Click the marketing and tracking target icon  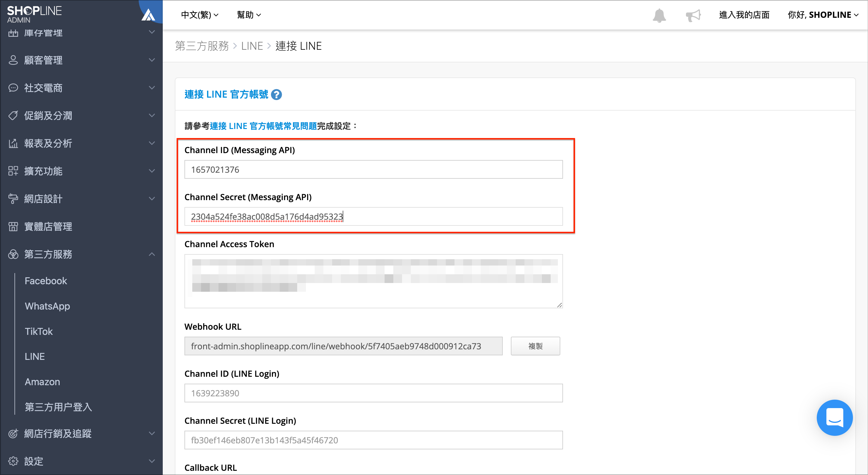pos(13,434)
